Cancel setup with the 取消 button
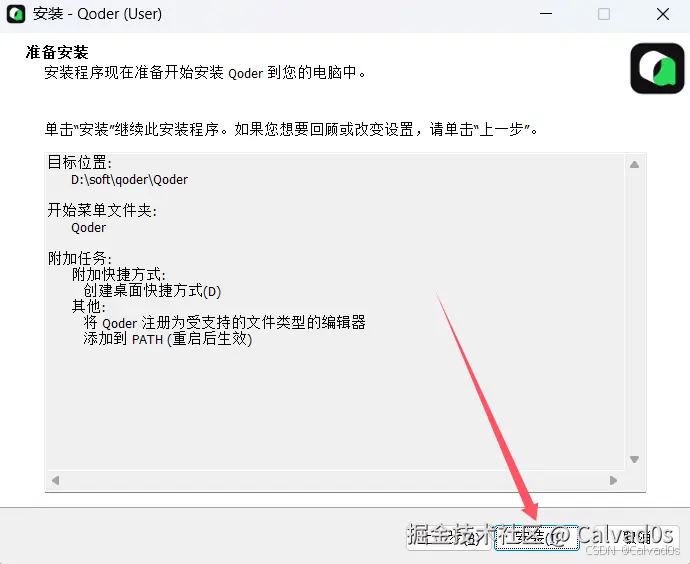The width and height of the screenshot is (690, 564). pos(636,538)
